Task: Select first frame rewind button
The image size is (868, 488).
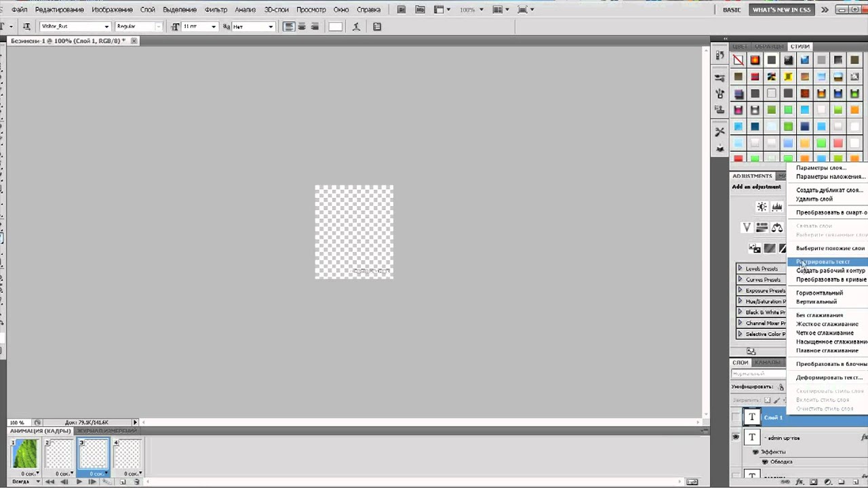Action: (x=49, y=482)
